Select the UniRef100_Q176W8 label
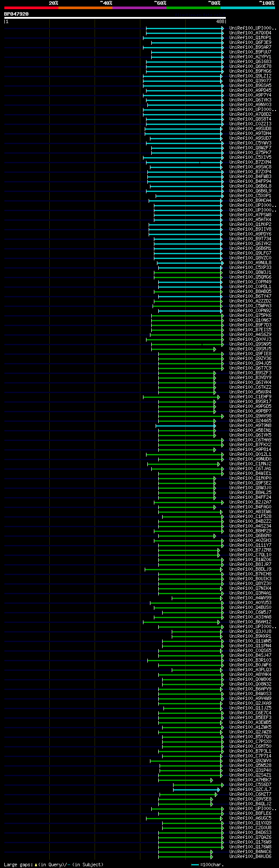The height and width of the screenshot is (868, 279). coord(250,847)
